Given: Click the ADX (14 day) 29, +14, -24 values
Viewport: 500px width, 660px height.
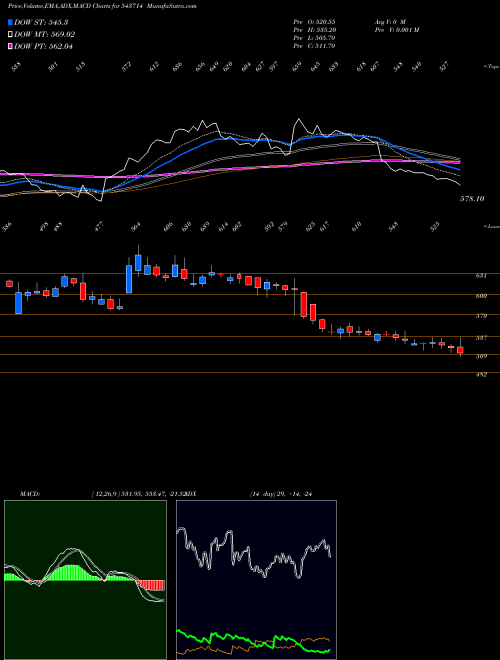Looking at the screenshot, I should [280, 494].
